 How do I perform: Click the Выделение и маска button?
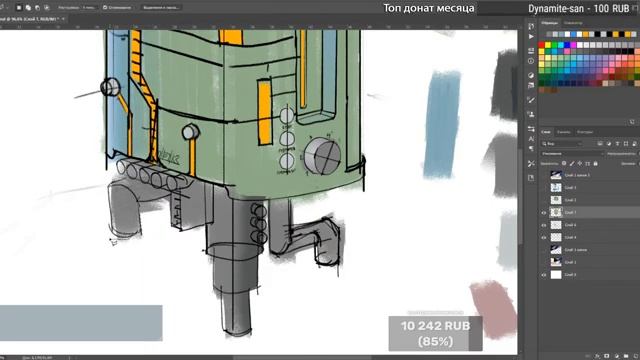(161, 7)
